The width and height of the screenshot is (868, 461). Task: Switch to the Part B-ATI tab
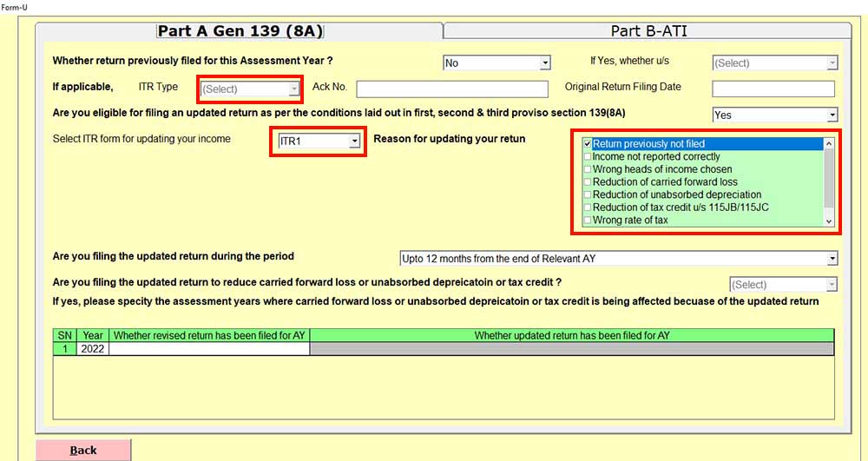tap(649, 31)
